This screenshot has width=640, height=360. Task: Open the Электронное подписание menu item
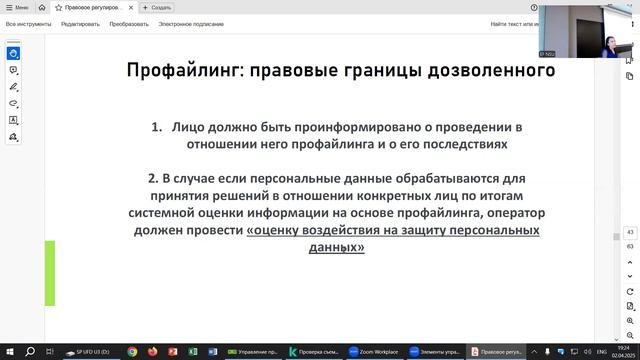pyautogui.click(x=191, y=24)
